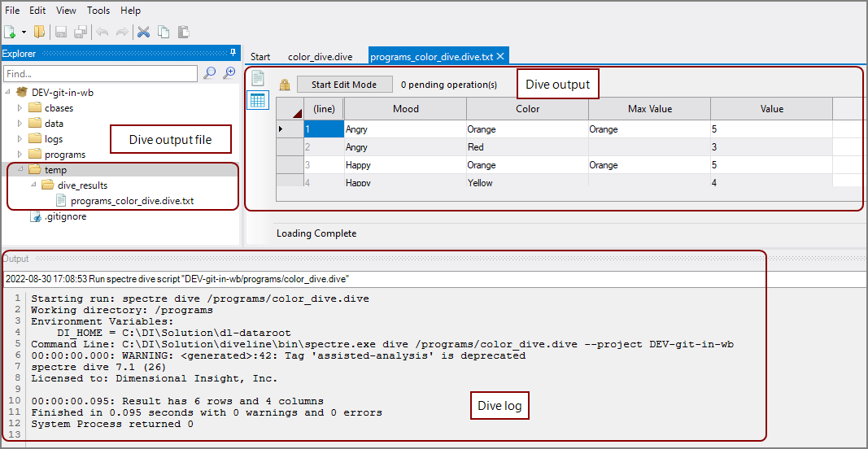Open the New file dropdown arrow
Viewport: 868px width, 449px height.
[x=24, y=33]
